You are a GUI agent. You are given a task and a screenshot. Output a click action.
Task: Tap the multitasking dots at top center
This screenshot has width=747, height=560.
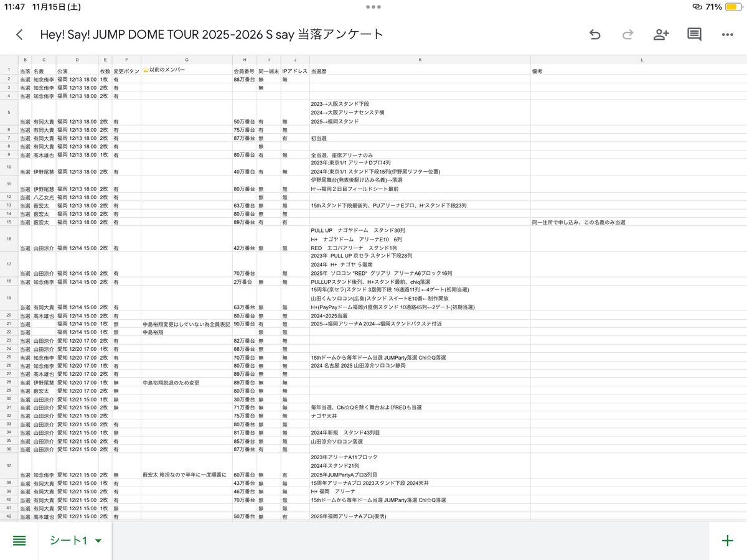point(374,7)
